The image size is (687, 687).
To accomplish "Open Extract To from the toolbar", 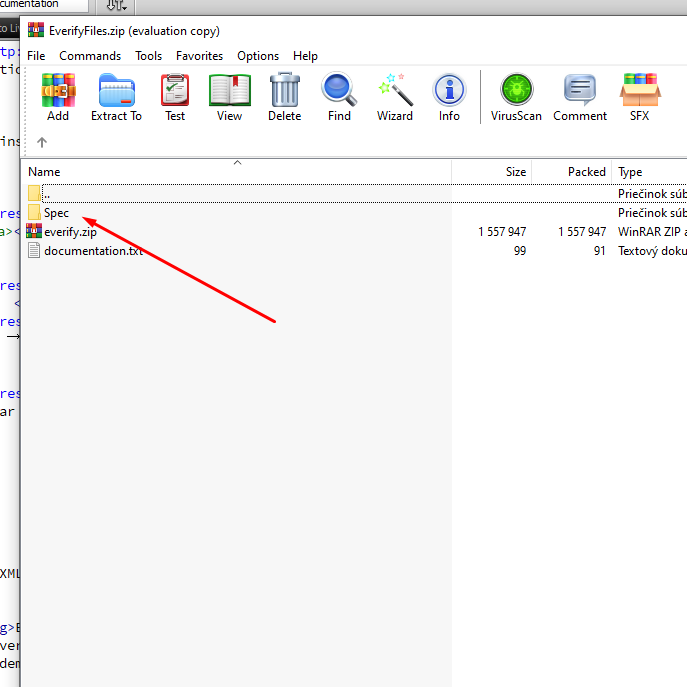I will tap(117, 90).
